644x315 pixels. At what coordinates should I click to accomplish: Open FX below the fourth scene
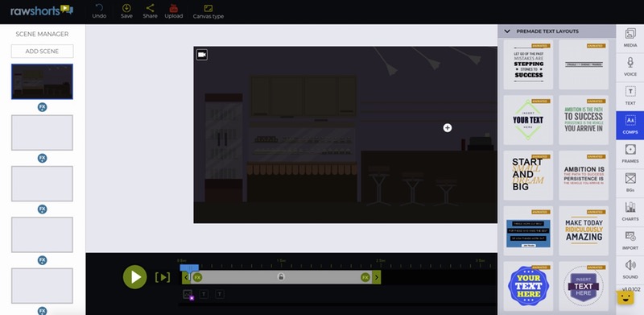[43, 260]
